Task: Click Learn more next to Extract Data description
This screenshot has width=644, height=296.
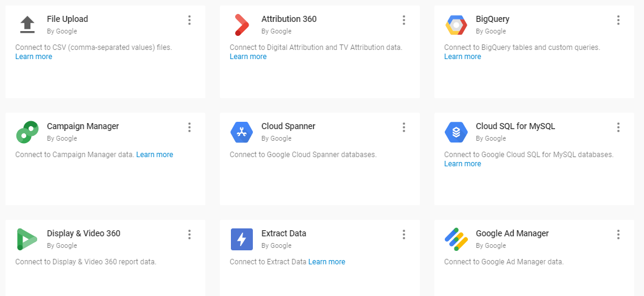Action: pos(327,262)
